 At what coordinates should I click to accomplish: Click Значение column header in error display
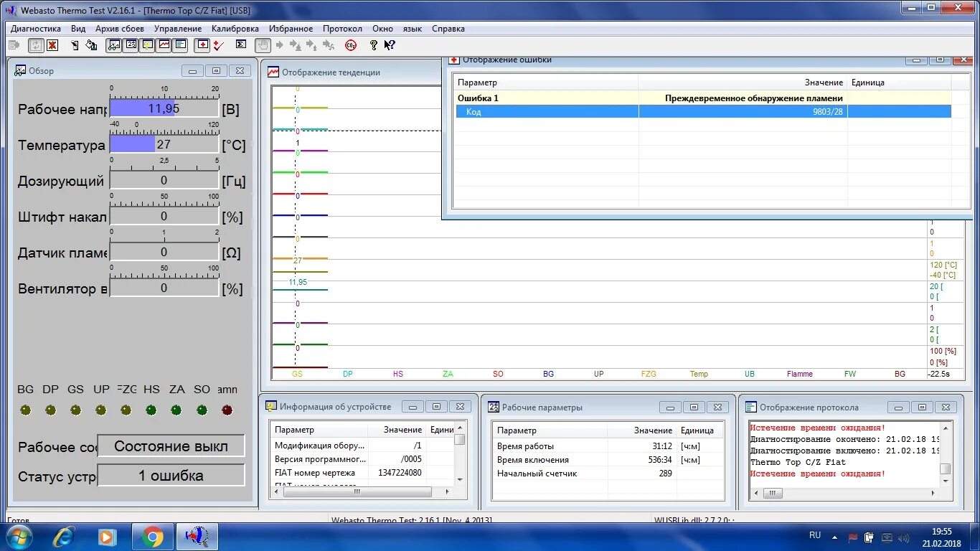point(743,83)
